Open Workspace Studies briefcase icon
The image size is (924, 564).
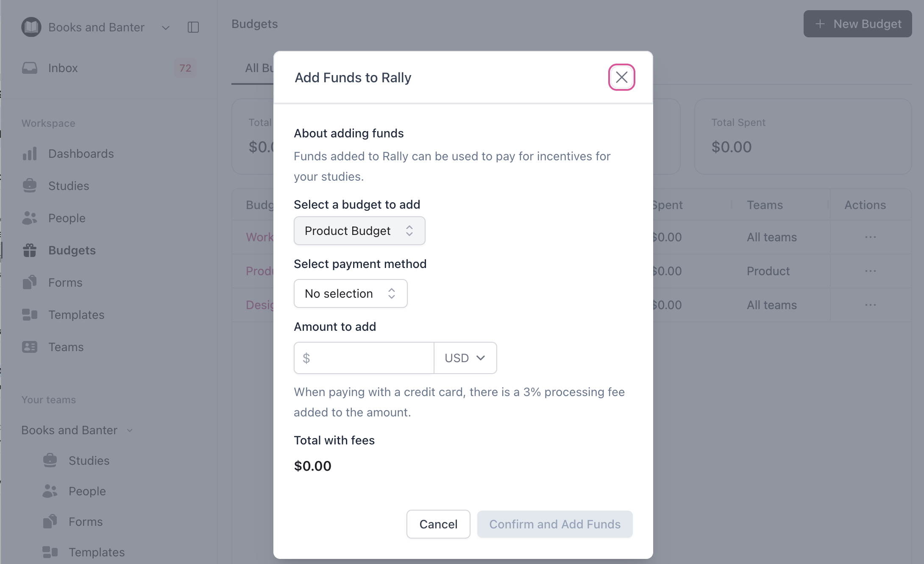30,186
